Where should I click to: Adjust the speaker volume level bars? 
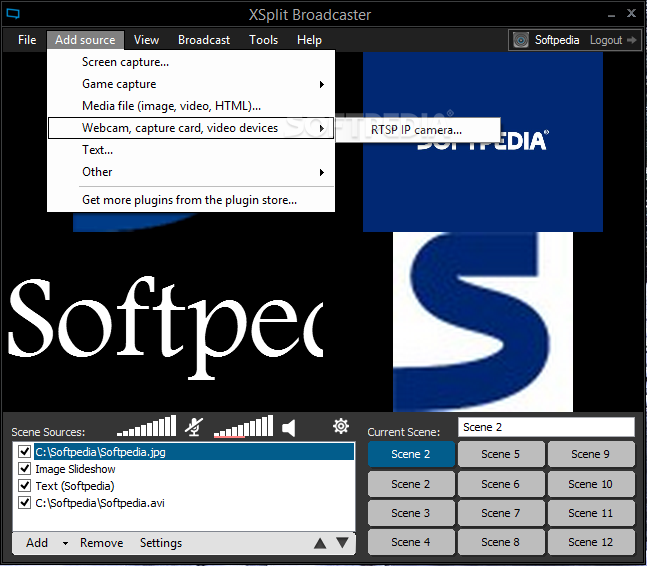tap(243, 426)
